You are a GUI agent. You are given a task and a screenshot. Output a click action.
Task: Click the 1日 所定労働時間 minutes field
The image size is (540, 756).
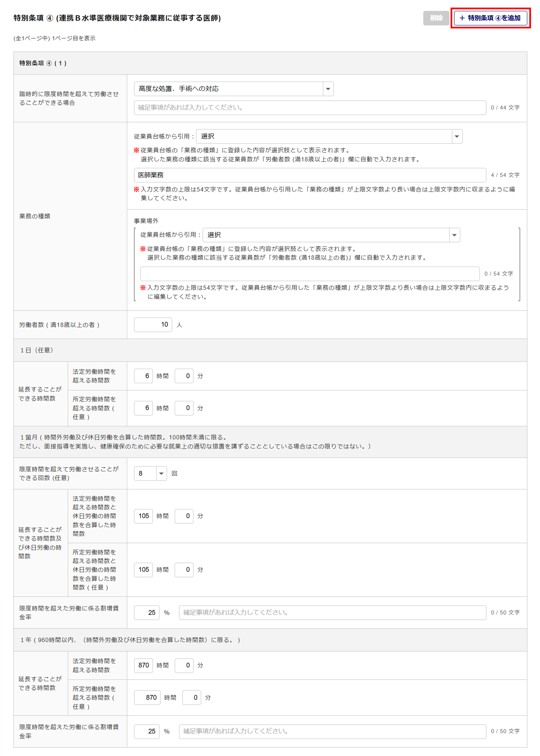coord(184,408)
